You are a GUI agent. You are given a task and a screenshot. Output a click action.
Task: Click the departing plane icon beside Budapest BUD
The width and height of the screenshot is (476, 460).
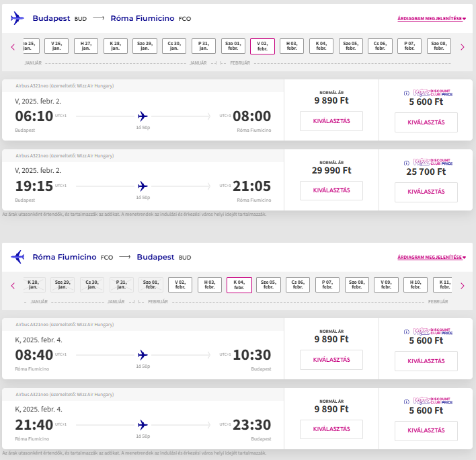pyautogui.click(x=17, y=18)
